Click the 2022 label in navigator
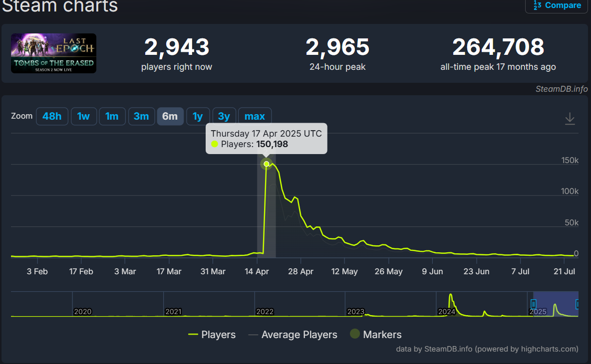591x364 pixels. (265, 312)
